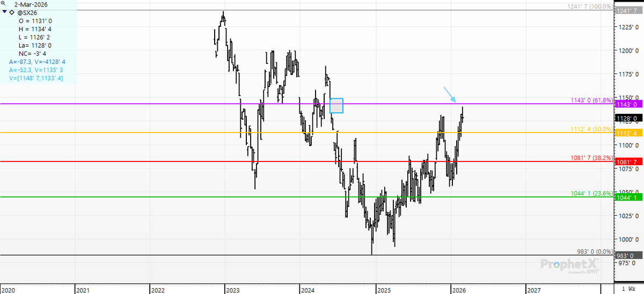The height and width of the screenshot is (294, 644).
Task: Click the La= 1128' 0 last value
Action: 35,46
